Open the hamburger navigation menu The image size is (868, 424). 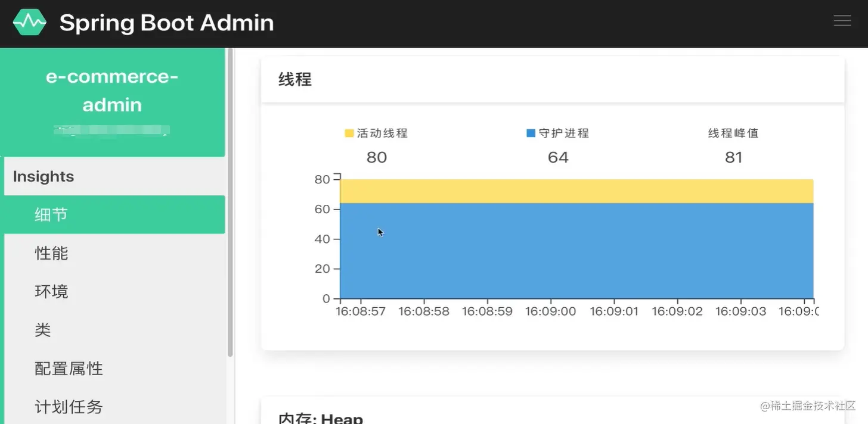[x=842, y=20]
